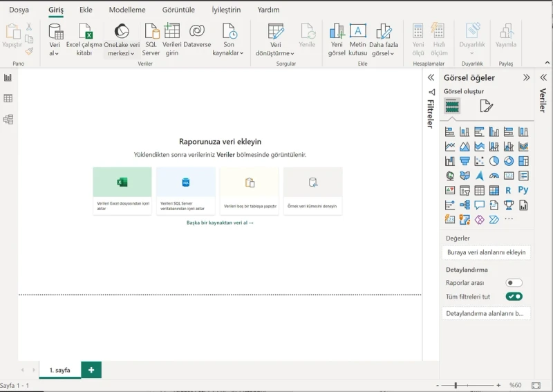Paste data into blank table card
The height and width of the screenshot is (392, 553).
250,191
